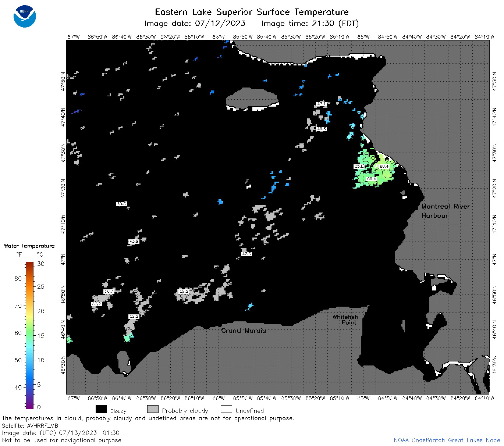Click the 15 Celsius tick label
The height and width of the screenshot is (446, 504).
point(41,335)
